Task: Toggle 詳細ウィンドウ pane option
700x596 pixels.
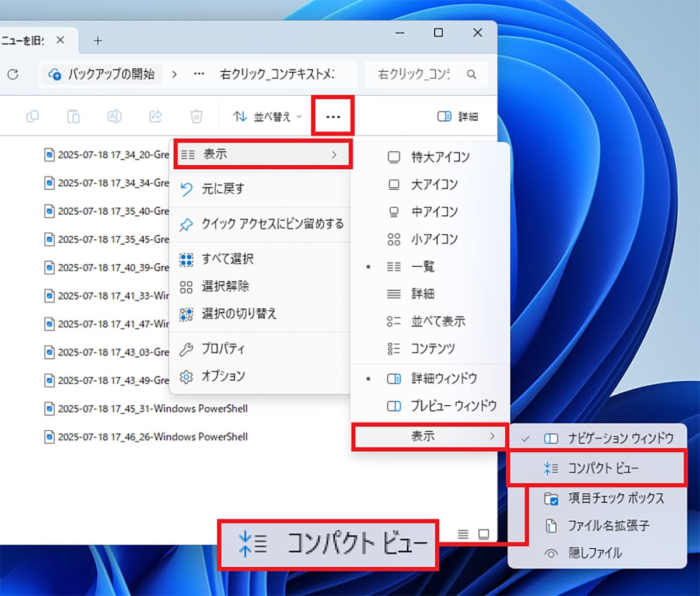Action: [430, 378]
